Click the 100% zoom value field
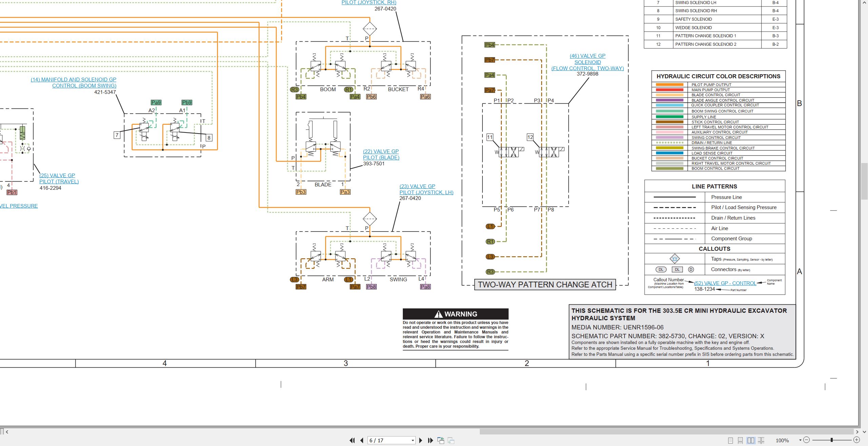 coord(782,440)
